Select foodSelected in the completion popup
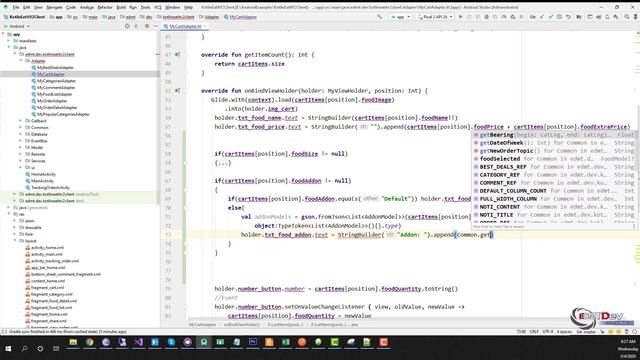Image resolution: width=640 pixels, height=360 pixels. coord(554,159)
